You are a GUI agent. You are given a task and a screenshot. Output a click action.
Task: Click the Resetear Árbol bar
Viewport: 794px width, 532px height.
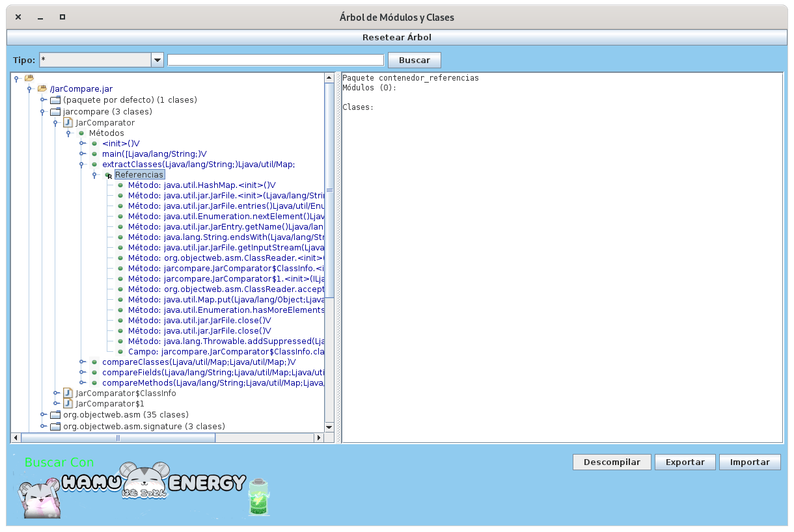(396, 37)
